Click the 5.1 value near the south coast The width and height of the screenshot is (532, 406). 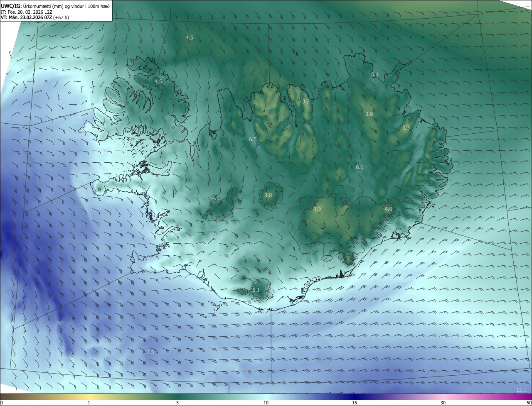pyautogui.click(x=256, y=290)
